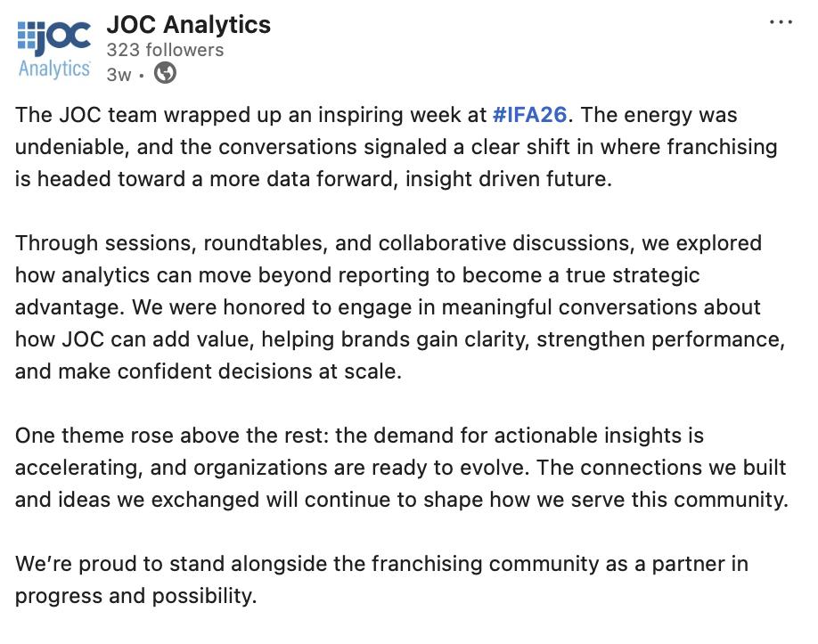Viewport: 818px width, 644px height.
Task: Click the line beginning 'and ideas we exchanged'
Action: [x=402, y=500]
